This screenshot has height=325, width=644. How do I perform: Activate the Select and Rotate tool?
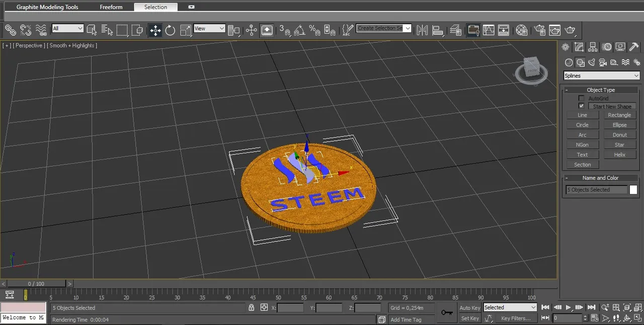coord(170,30)
